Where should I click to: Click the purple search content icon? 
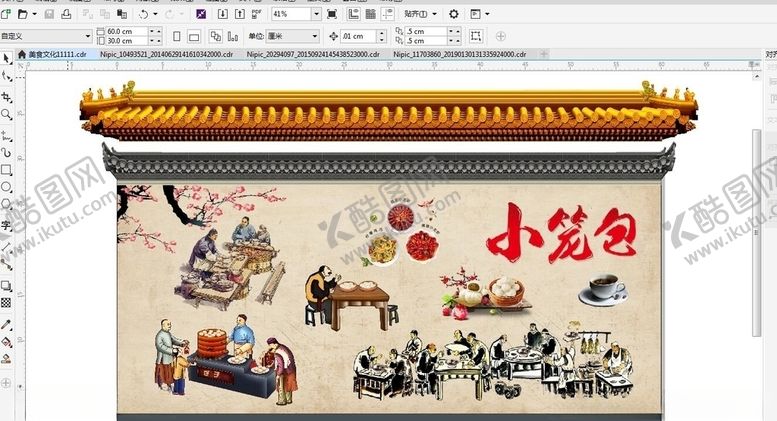pyautogui.click(x=201, y=14)
